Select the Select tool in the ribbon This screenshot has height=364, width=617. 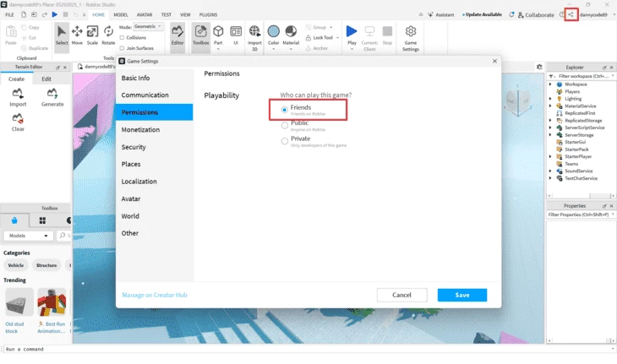pyautogui.click(x=62, y=35)
